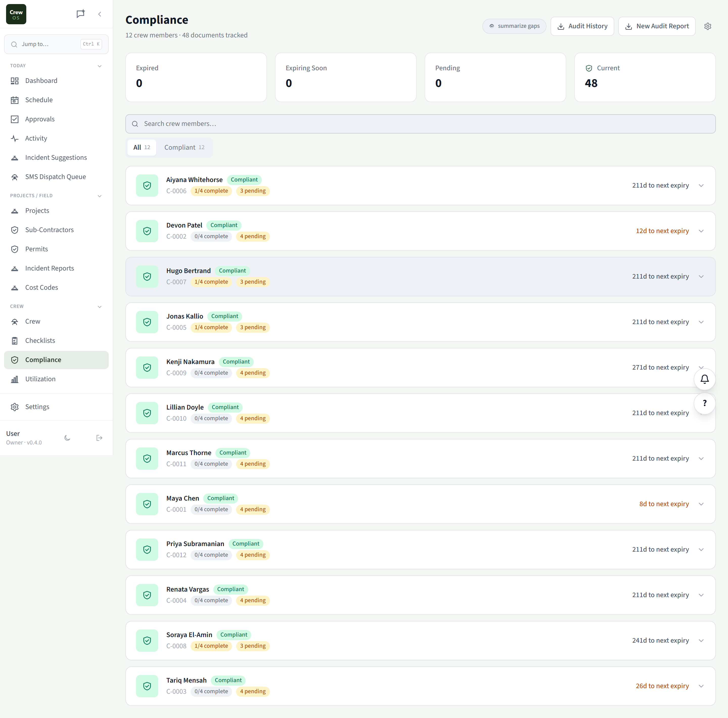The width and height of the screenshot is (728, 718).
Task: Open SMS Dispatch Queue
Action: (x=56, y=177)
